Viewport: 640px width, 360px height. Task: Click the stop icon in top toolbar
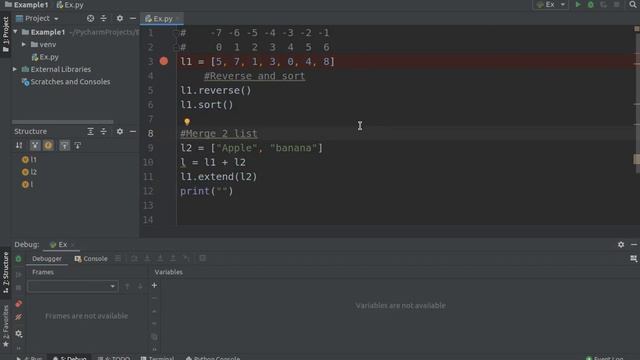(x=617, y=4)
